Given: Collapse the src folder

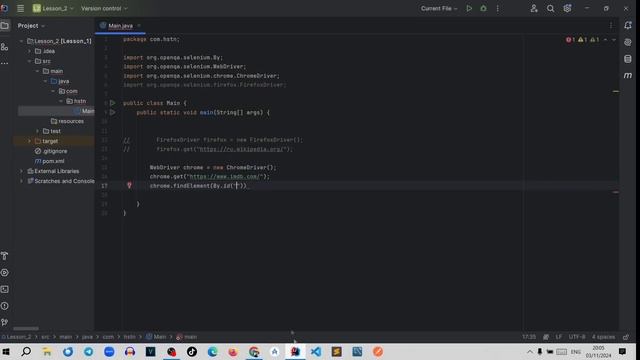Looking at the screenshot, I should [x=29, y=61].
